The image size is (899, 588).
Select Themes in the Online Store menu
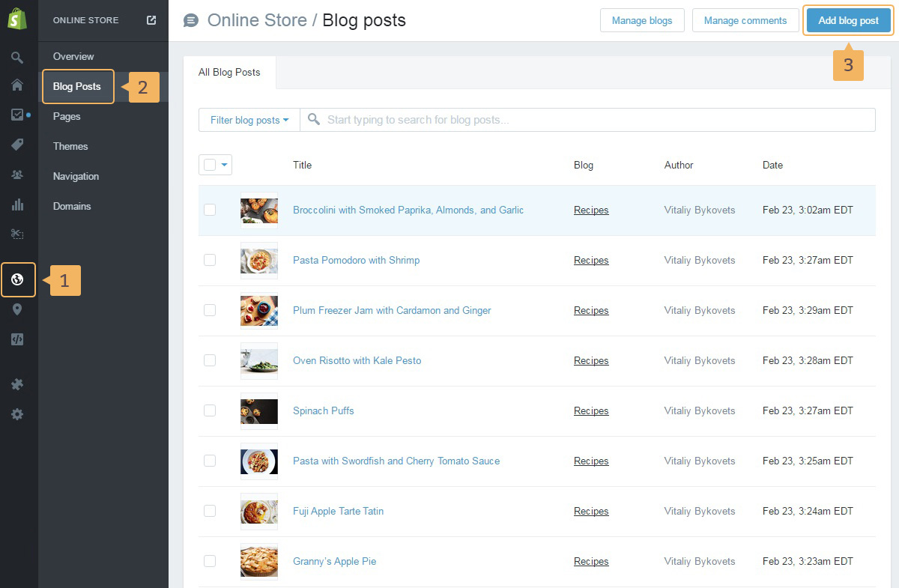pyautogui.click(x=70, y=146)
